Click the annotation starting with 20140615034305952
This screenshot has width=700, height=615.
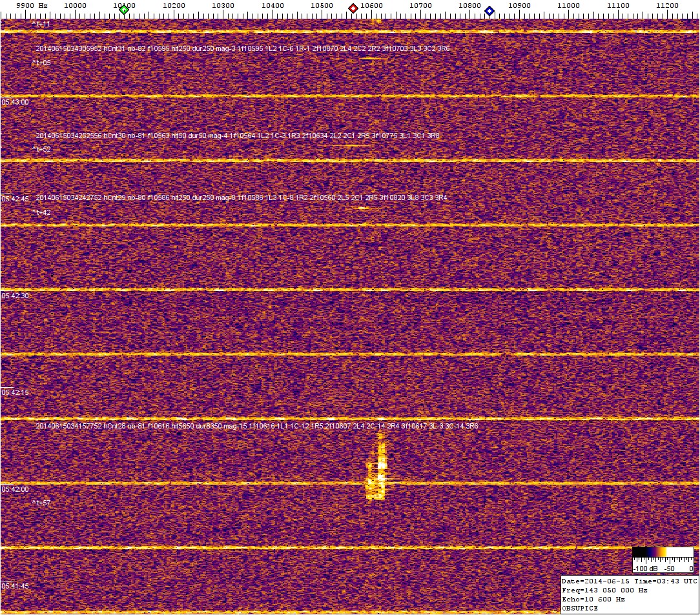tap(243, 48)
